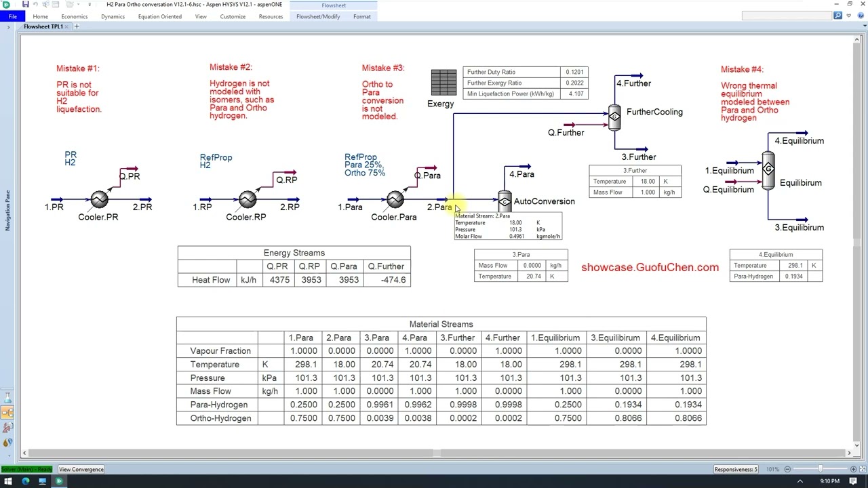Open Microsoft Edge from taskbar
This screenshot has height=488, width=868.
tap(26, 481)
